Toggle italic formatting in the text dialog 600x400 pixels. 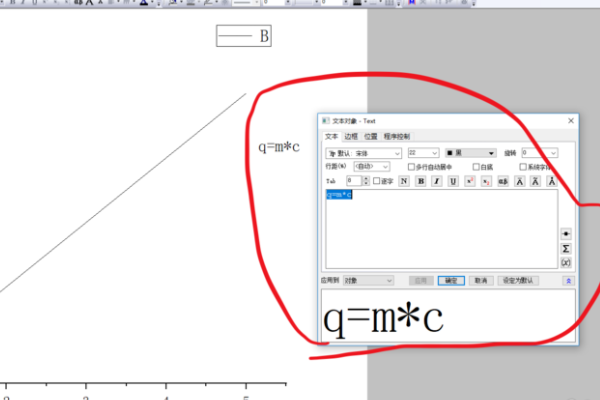tap(437, 181)
